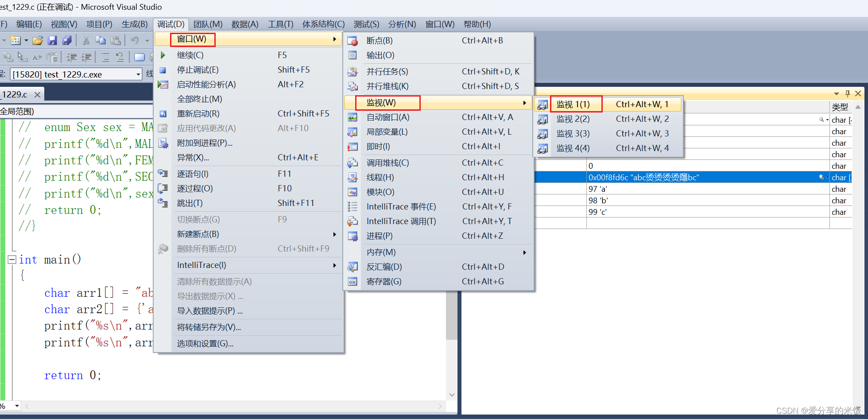
Task: Click the Breakpoints window icon beside 断点
Action: [x=353, y=41]
